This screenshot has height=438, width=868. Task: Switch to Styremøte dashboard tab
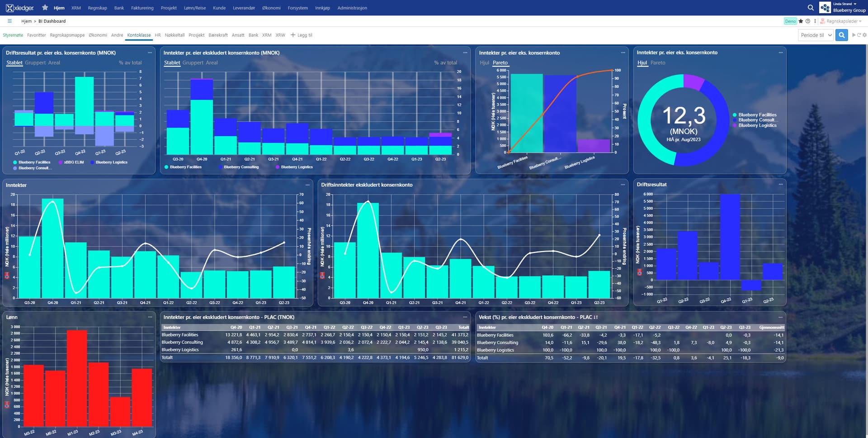[13, 35]
